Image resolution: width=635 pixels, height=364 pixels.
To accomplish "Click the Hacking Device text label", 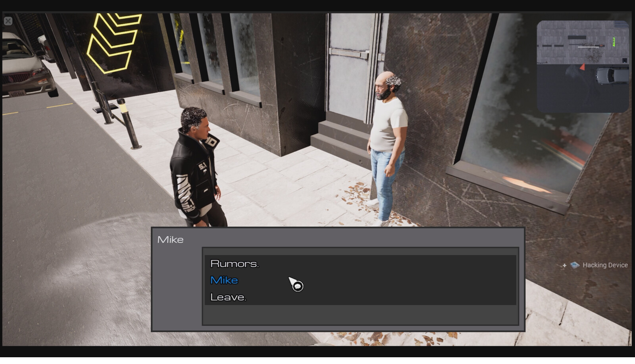I will tap(605, 265).
